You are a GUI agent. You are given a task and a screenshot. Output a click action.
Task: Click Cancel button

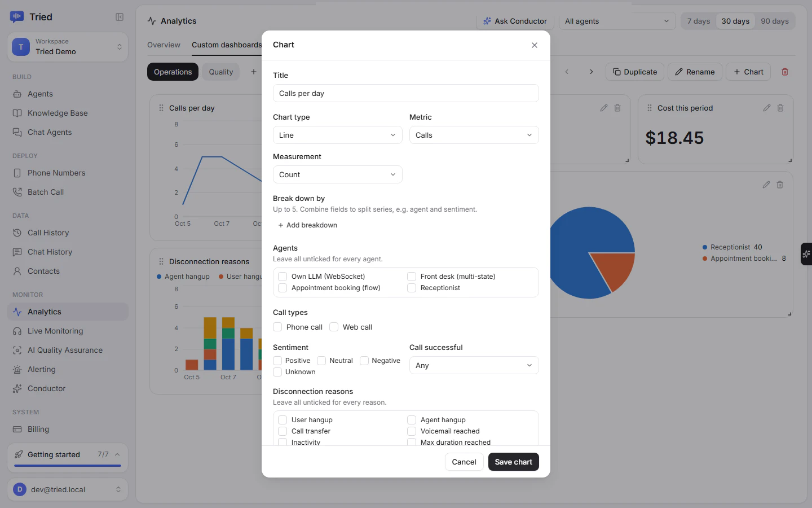(x=464, y=462)
